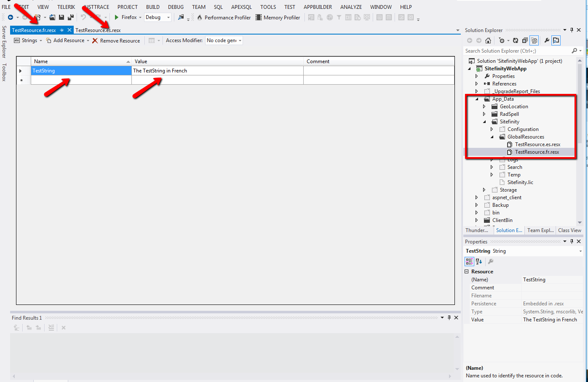Toggle Alphabetical sort in Properties panel
The image size is (588, 382).
tap(479, 262)
